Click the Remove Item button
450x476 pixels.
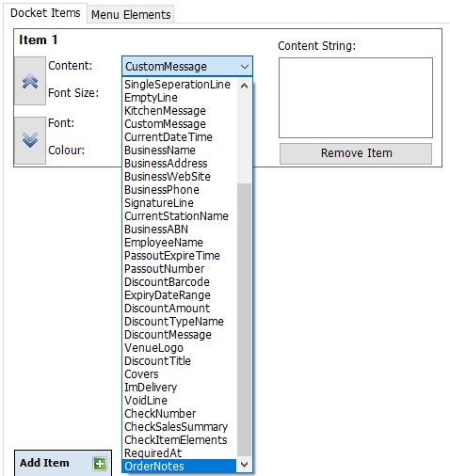(356, 153)
